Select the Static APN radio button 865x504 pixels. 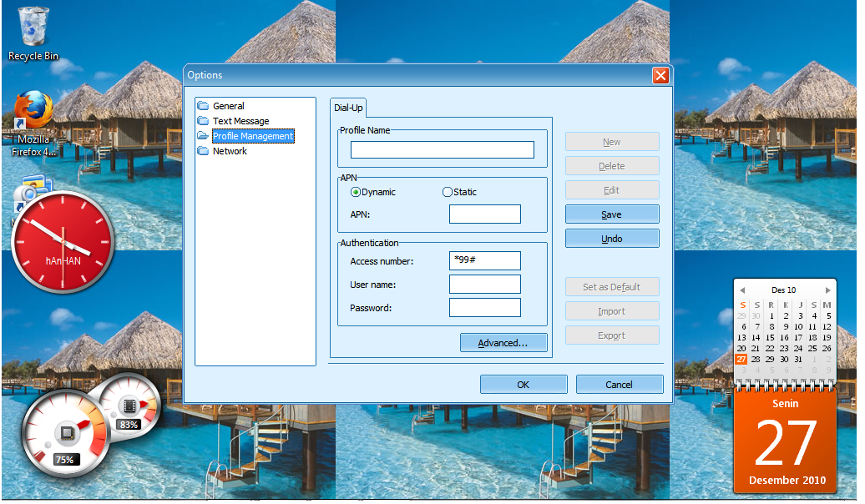pyautogui.click(x=448, y=192)
